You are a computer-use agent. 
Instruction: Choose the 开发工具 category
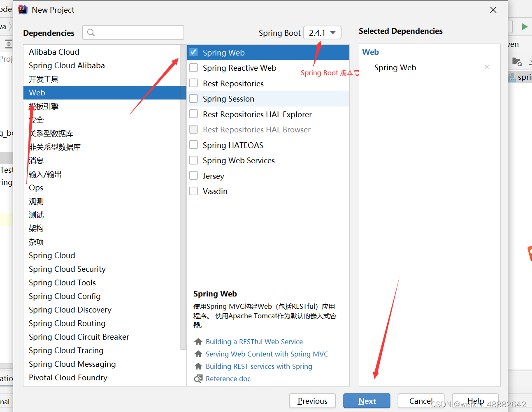pyautogui.click(x=102, y=79)
